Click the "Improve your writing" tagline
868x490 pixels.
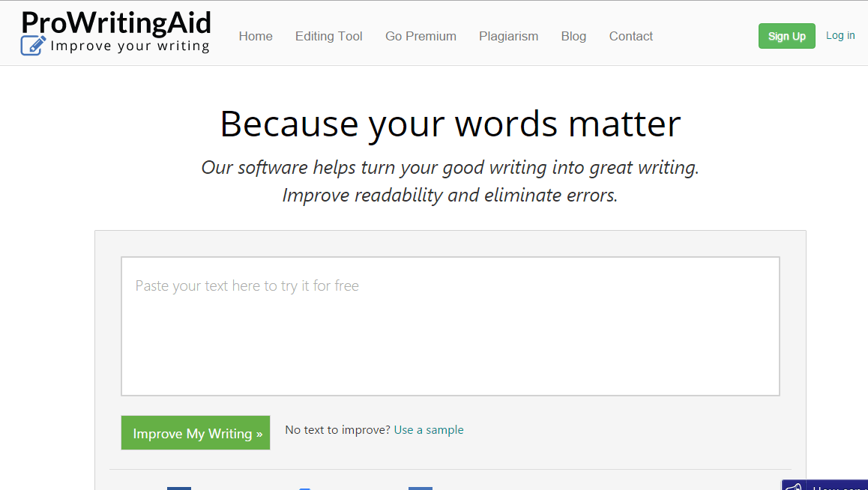tap(130, 46)
